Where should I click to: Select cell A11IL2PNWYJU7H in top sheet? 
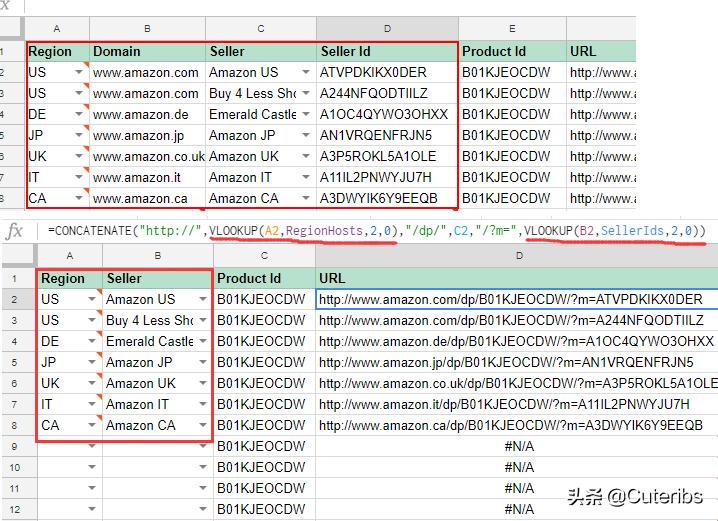click(x=387, y=178)
